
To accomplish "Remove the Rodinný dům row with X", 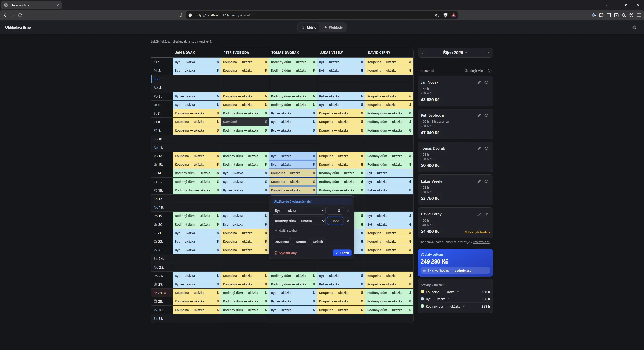I will tap(348, 221).
